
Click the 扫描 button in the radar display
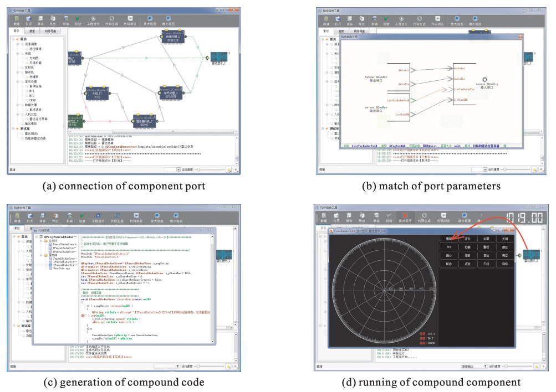pyautogui.click(x=467, y=247)
